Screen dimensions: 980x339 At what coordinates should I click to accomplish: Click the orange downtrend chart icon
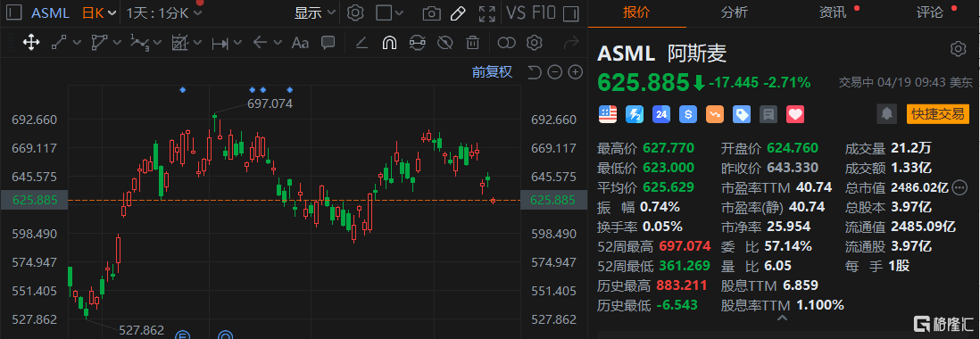click(x=715, y=114)
